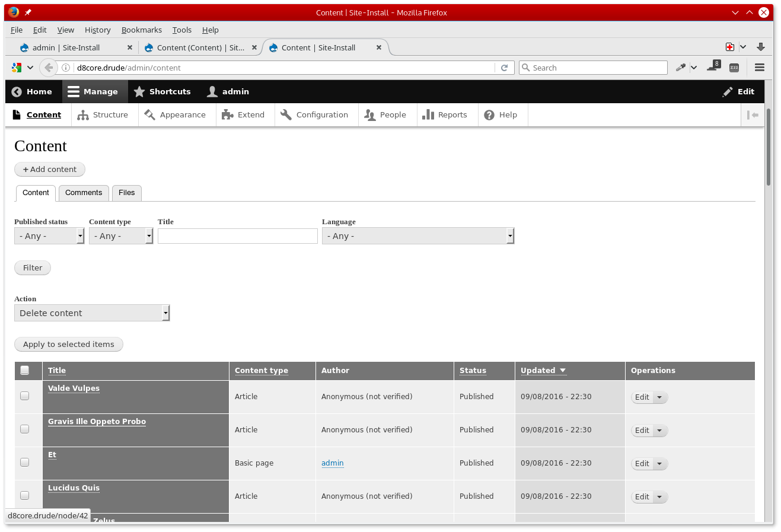Switch to the Files tab
Image resolution: width=781 pixels, height=532 pixels.
(x=126, y=193)
